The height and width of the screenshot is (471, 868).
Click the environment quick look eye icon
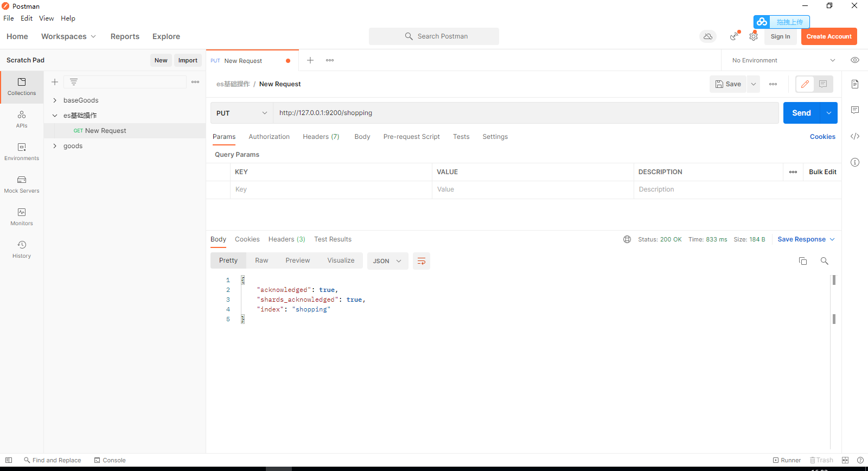pos(855,60)
